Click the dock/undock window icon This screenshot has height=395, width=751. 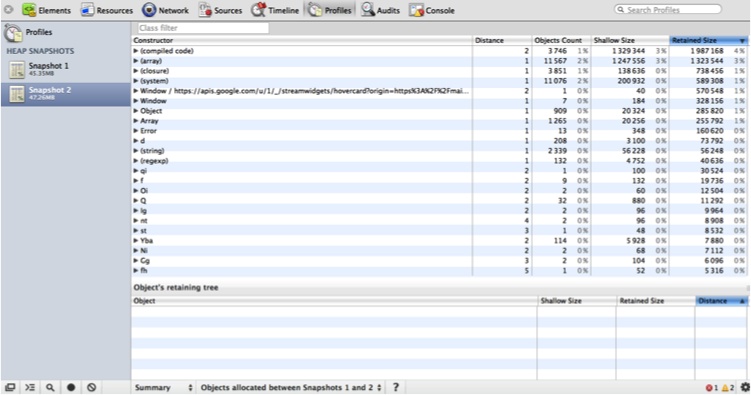pyautogui.click(x=10, y=387)
